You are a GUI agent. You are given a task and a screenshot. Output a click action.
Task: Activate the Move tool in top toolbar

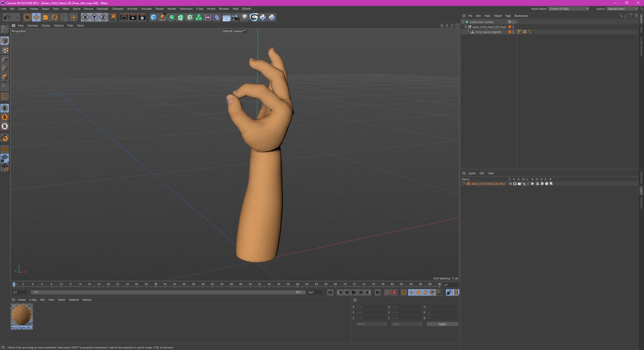(x=36, y=17)
